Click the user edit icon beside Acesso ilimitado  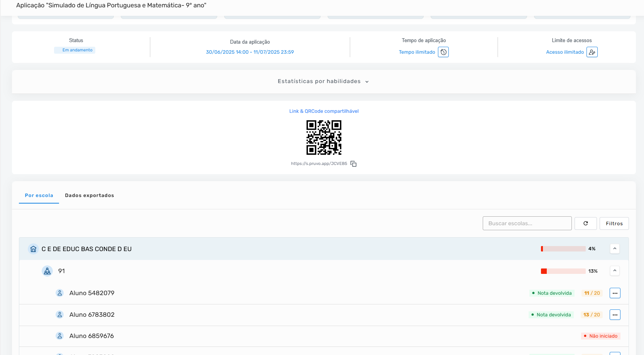pos(592,52)
